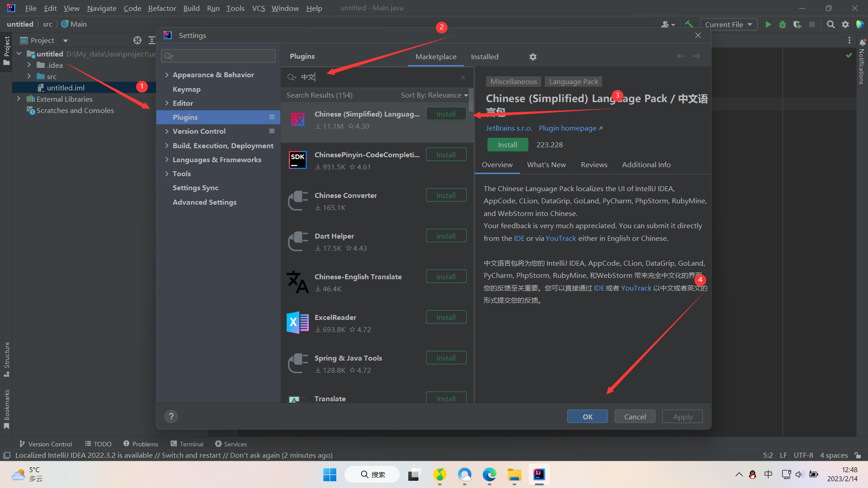Viewport: 868px width, 488px height.
Task: Open Bookmarks tool window stripe
Action: pos(6,409)
